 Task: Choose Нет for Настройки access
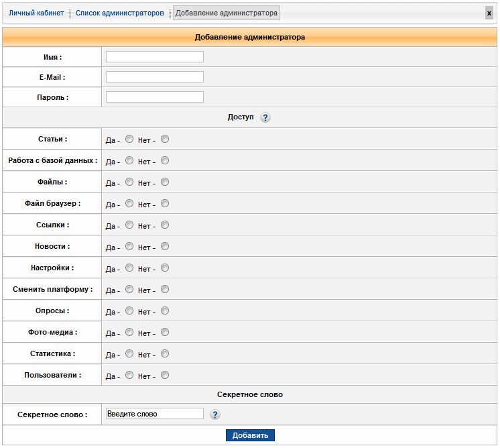tap(165, 268)
